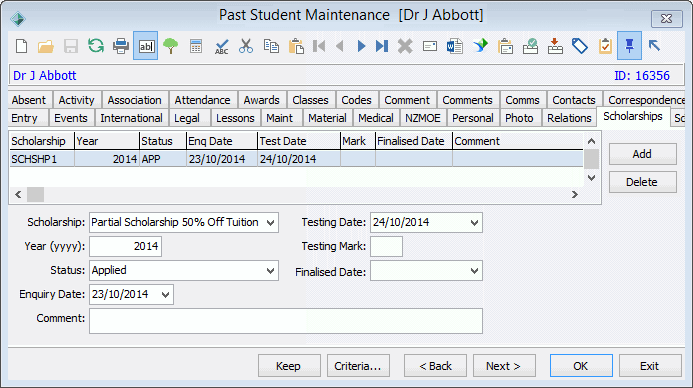Viewport: 693px width, 388px height.
Task: Open the Attendance tab
Action: pyautogui.click(x=202, y=100)
